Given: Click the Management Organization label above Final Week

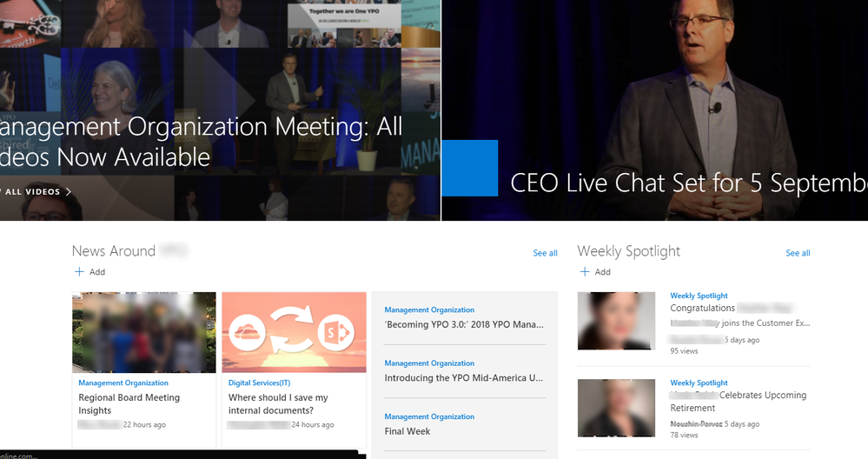Looking at the screenshot, I should click(x=429, y=416).
